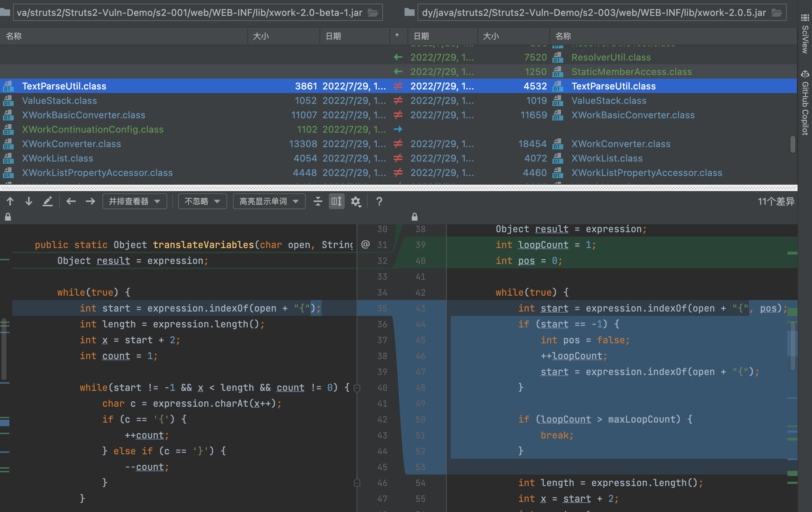Select right XWorkListPropertyAccessor.class file
This screenshot has height=512, width=812.
pyautogui.click(x=647, y=173)
